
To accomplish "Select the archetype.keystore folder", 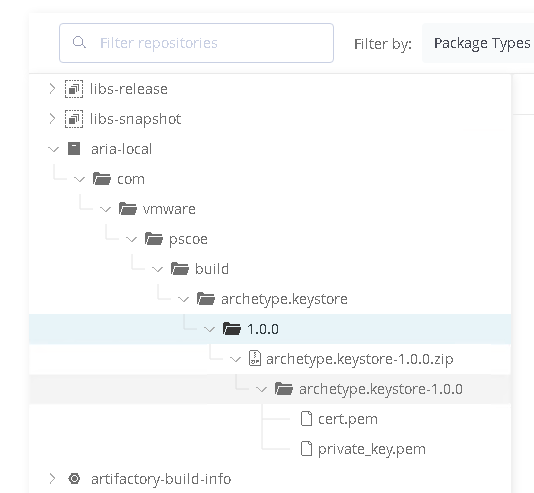I will [x=284, y=299].
